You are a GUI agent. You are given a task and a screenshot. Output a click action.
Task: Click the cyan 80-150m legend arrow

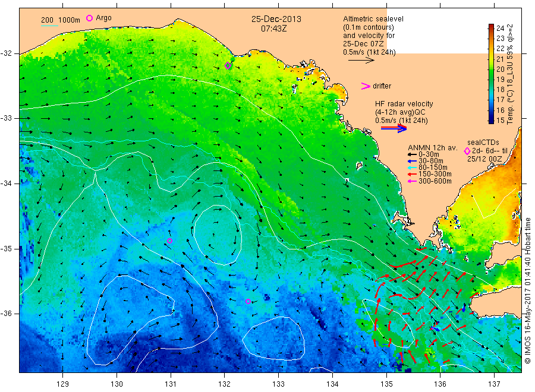click(x=412, y=167)
